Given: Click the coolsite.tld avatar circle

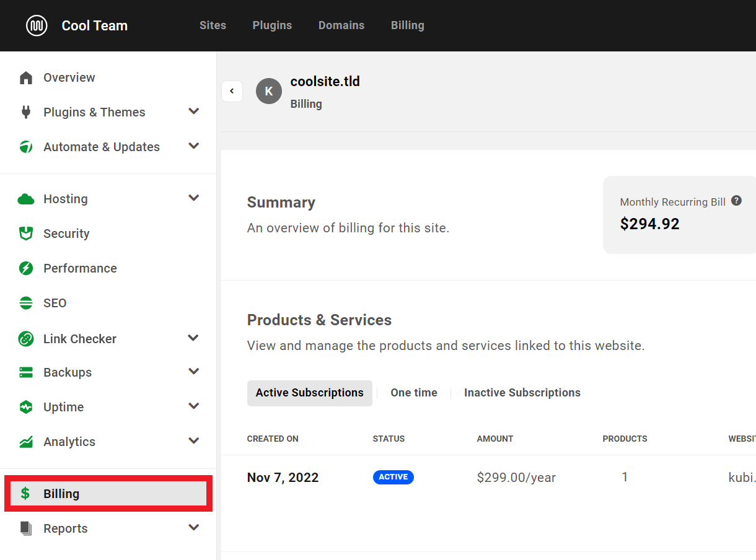Looking at the screenshot, I should 269,91.
